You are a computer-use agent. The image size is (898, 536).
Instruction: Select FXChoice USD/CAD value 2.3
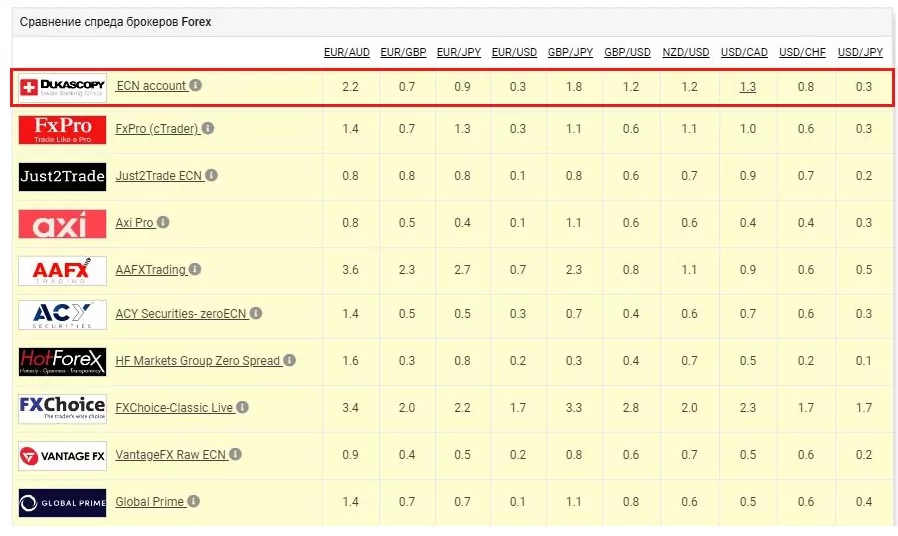(x=747, y=408)
